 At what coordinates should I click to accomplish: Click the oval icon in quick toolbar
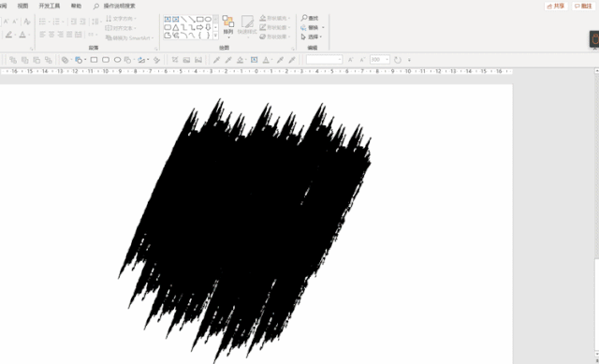click(117, 60)
